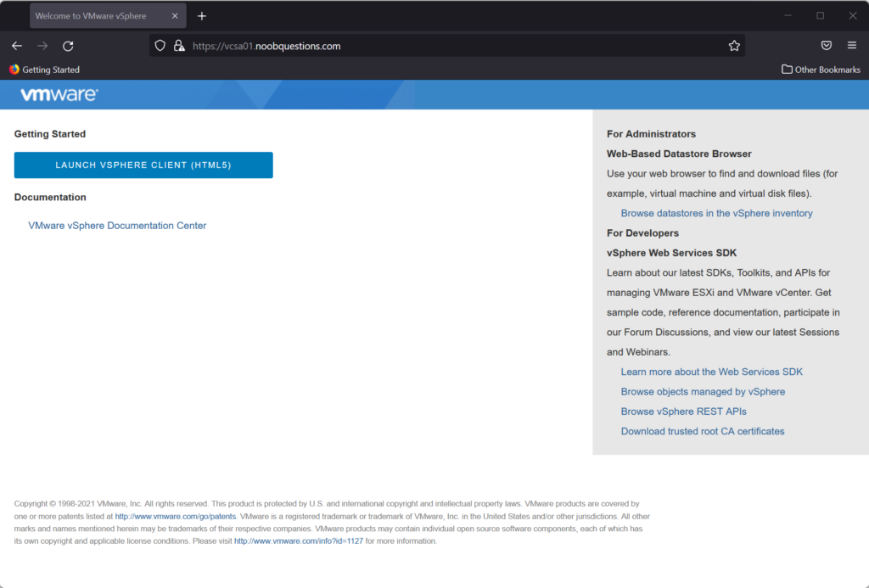The height and width of the screenshot is (588, 869).
Task: Click the For Administrators heading
Action: click(651, 134)
